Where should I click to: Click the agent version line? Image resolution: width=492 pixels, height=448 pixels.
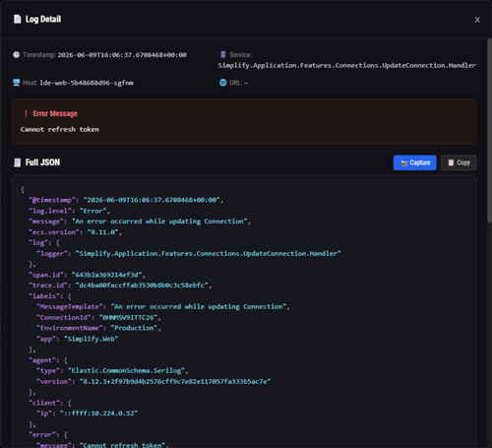154,381
